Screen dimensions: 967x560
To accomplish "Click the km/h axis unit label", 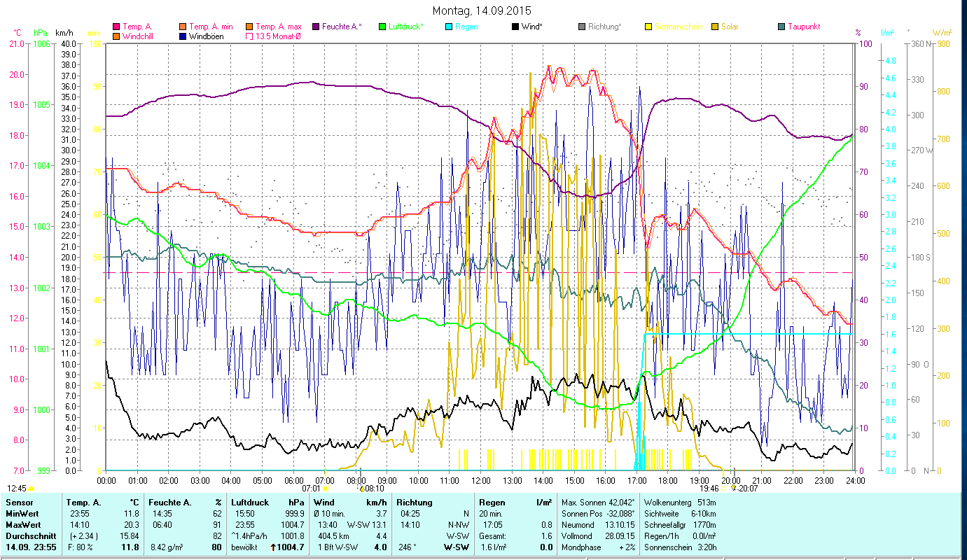I will (64, 33).
